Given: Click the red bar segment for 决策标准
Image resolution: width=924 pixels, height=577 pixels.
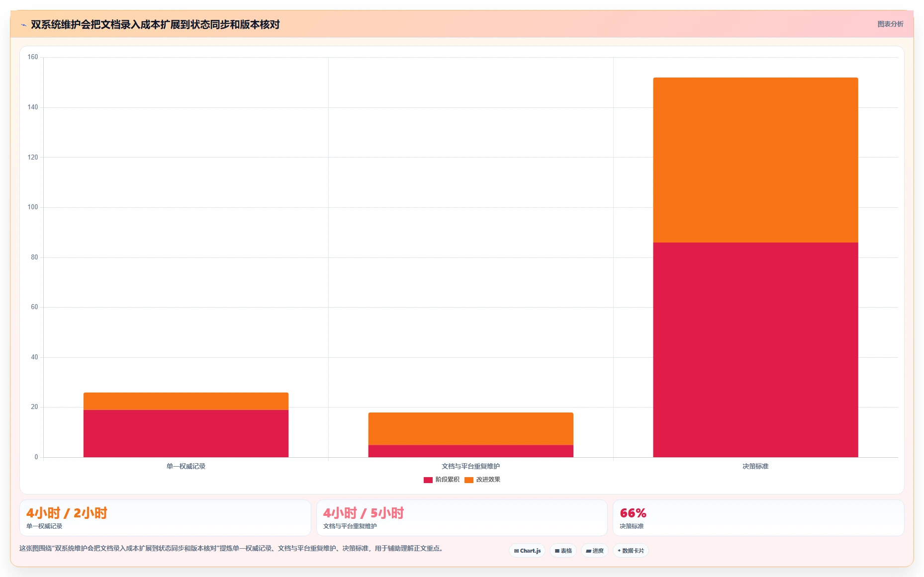Looking at the screenshot, I should click(x=755, y=350).
